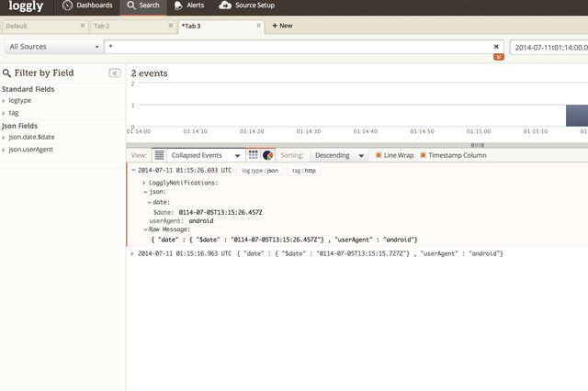Click the date range field
The image size is (588, 391).
[x=549, y=48]
